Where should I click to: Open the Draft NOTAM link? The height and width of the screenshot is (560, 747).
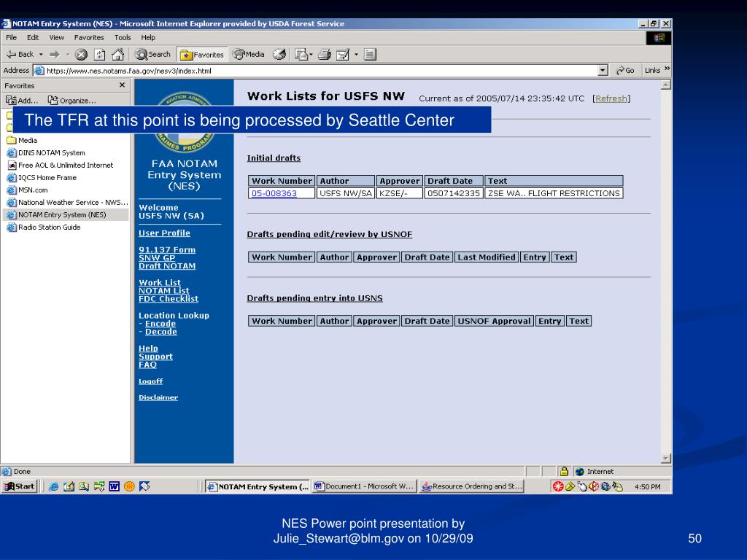point(167,265)
